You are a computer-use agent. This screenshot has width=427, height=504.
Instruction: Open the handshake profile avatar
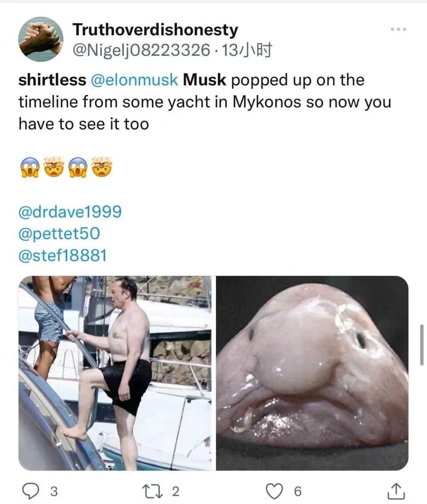pyautogui.click(x=41, y=39)
